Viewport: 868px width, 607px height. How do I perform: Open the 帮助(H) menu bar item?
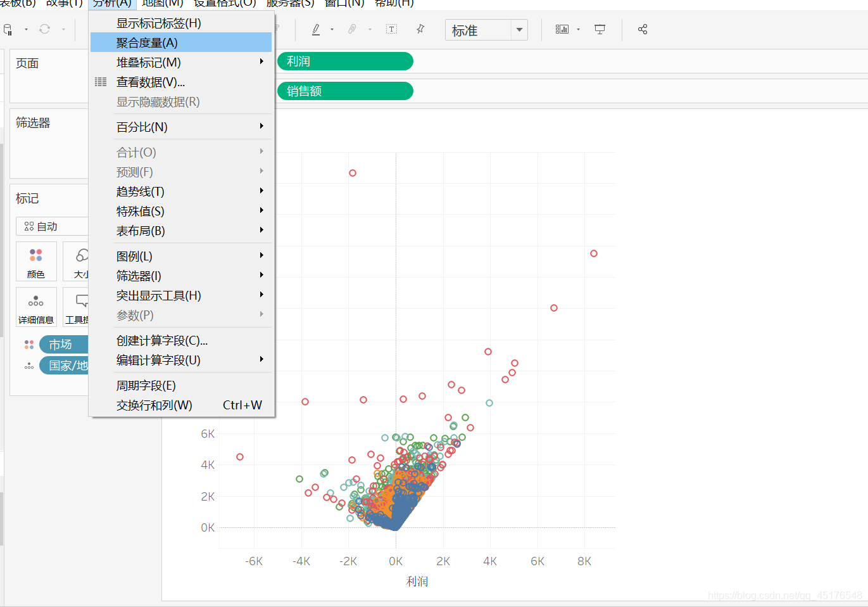pos(394,3)
